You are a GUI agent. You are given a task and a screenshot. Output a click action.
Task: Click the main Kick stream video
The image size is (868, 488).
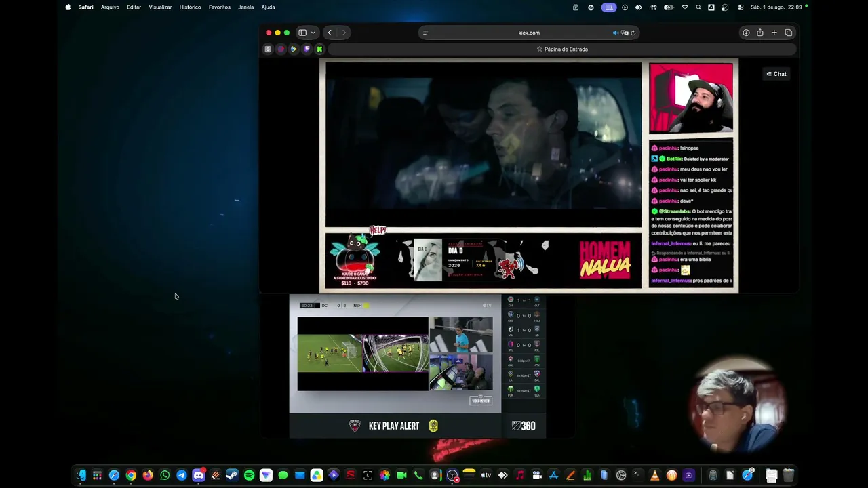tap(484, 144)
